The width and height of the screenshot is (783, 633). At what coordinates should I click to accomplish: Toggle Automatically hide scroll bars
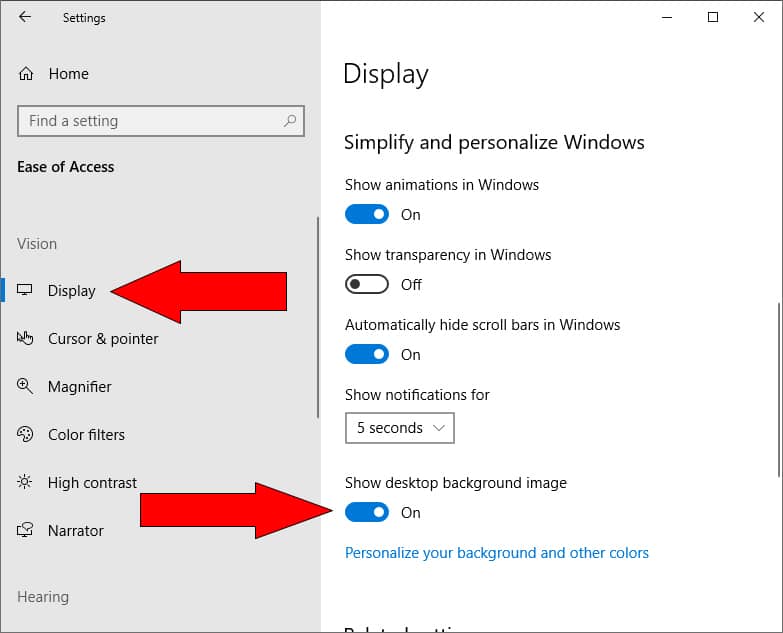point(367,354)
